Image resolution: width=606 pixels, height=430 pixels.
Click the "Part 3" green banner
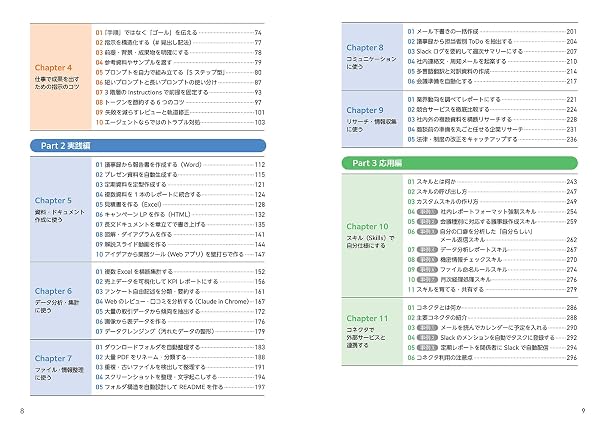[460, 163]
